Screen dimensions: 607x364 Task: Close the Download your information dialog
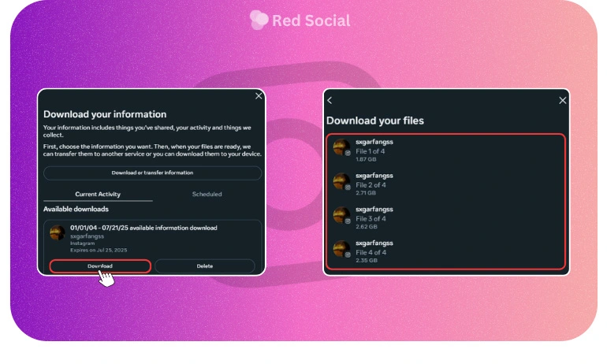coord(259,96)
